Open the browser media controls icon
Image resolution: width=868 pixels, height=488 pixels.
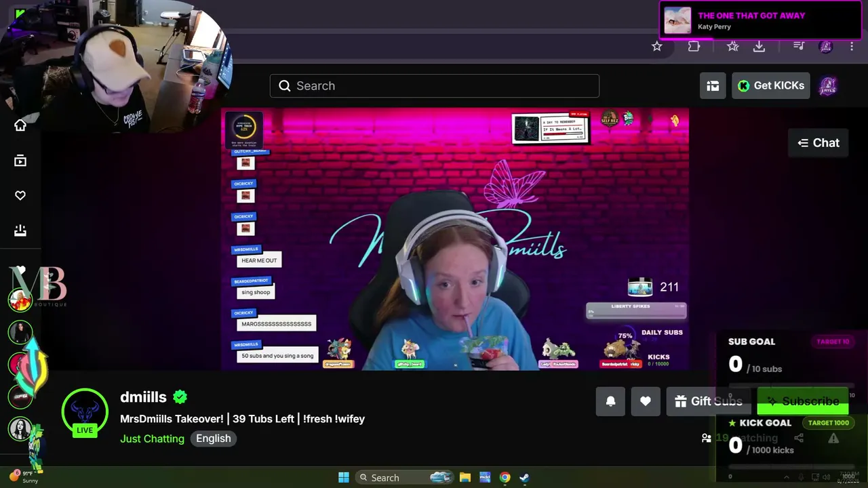[x=799, y=46]
